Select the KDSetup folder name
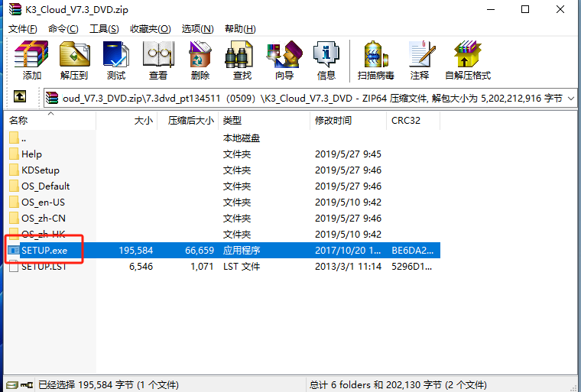 pyautogui.click(x=41, y=170)
